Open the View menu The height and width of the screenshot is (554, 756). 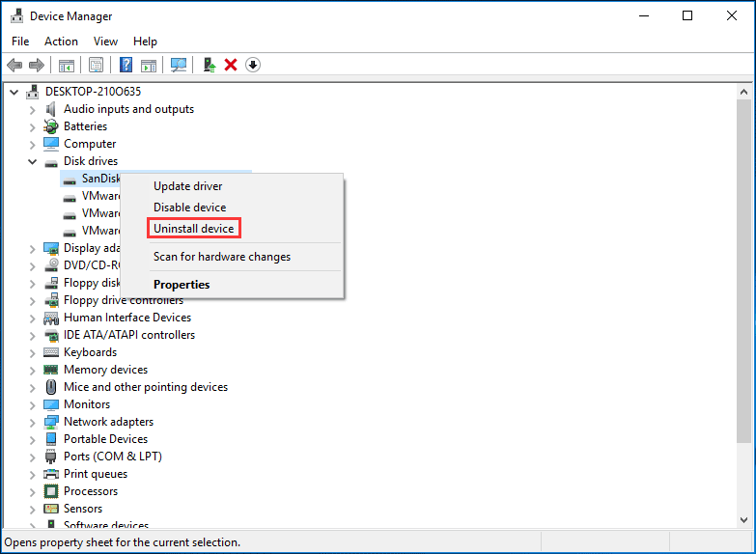click(x=106, y=42)
